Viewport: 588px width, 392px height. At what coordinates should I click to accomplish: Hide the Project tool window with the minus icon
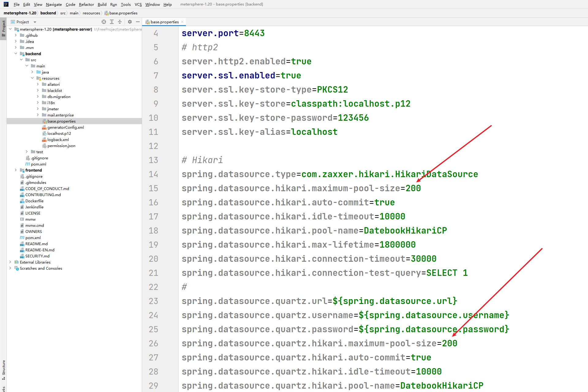[x=138, y=22]
